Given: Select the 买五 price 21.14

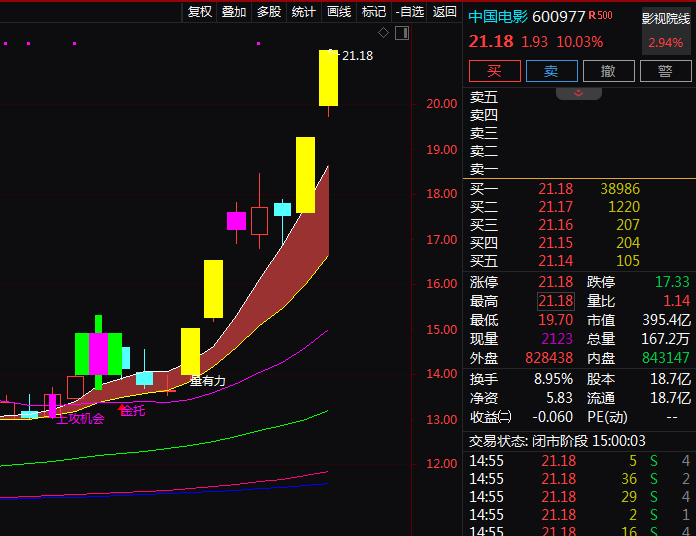Looking at the screenshot, I should pyautogui.click(x=556, y=261).
